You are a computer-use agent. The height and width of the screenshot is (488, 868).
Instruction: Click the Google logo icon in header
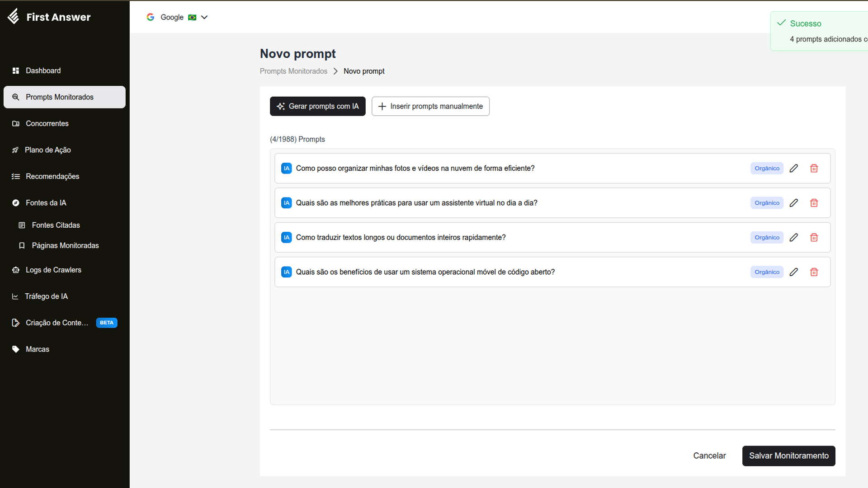151,17
